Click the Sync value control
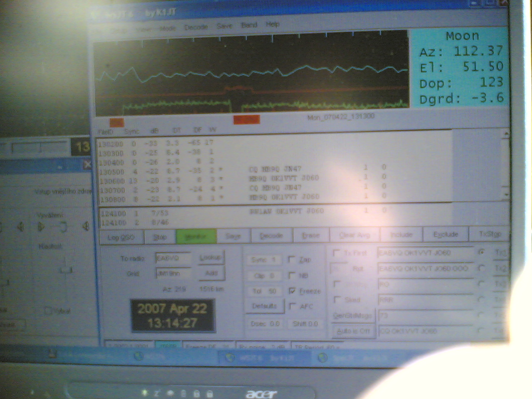 click(264, 259)
